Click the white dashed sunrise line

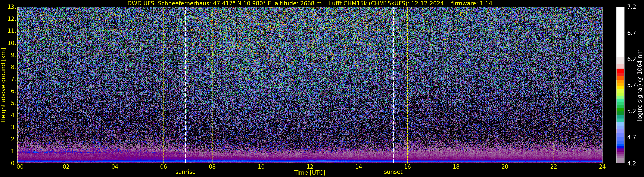point(186,85)
